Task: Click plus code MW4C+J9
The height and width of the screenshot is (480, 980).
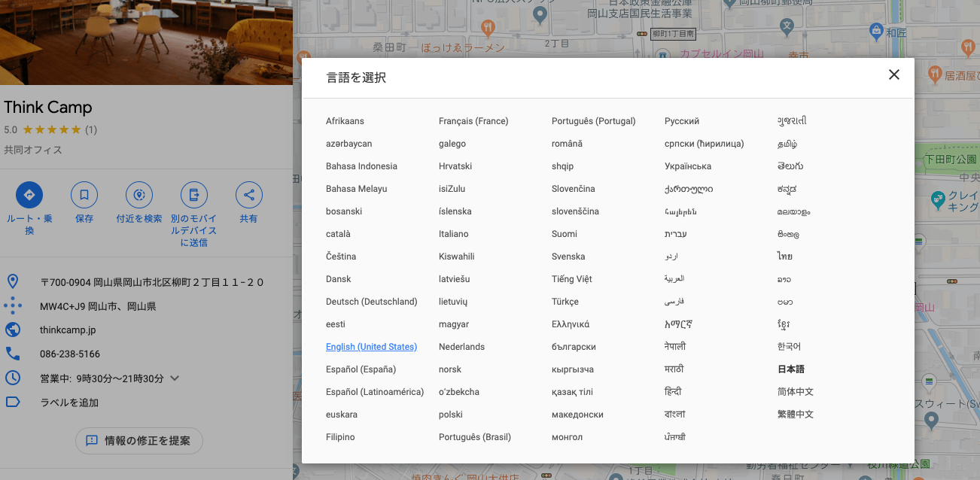Action: [x=98, y=306]
